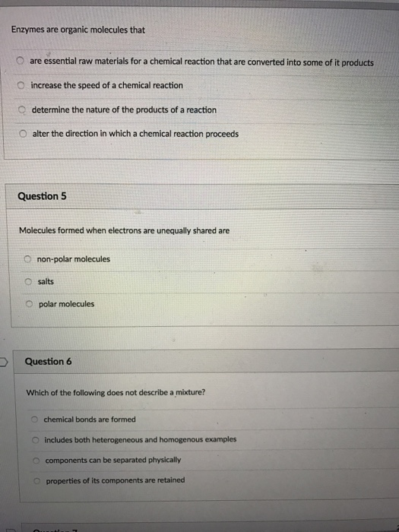Viewport: 399px width, 532px height.
Task: Click the 'polar molecules' answer label
Action: (x=67, y=304)
